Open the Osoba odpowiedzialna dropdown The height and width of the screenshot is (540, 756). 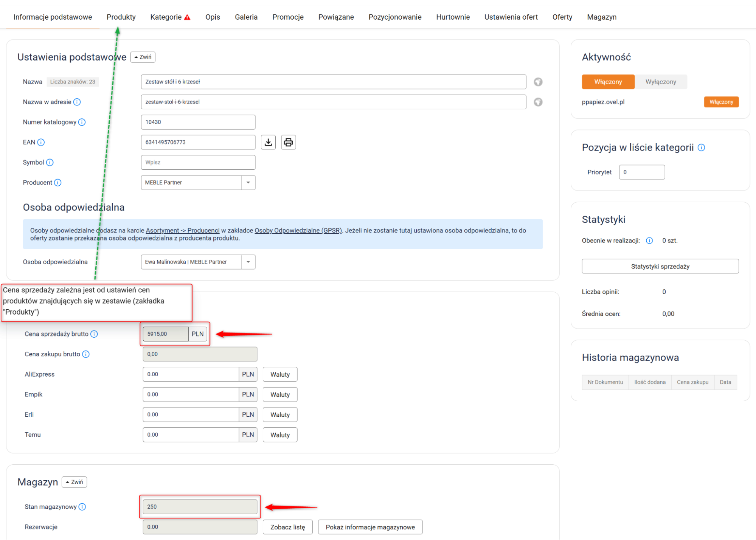[x=248, y=262]
